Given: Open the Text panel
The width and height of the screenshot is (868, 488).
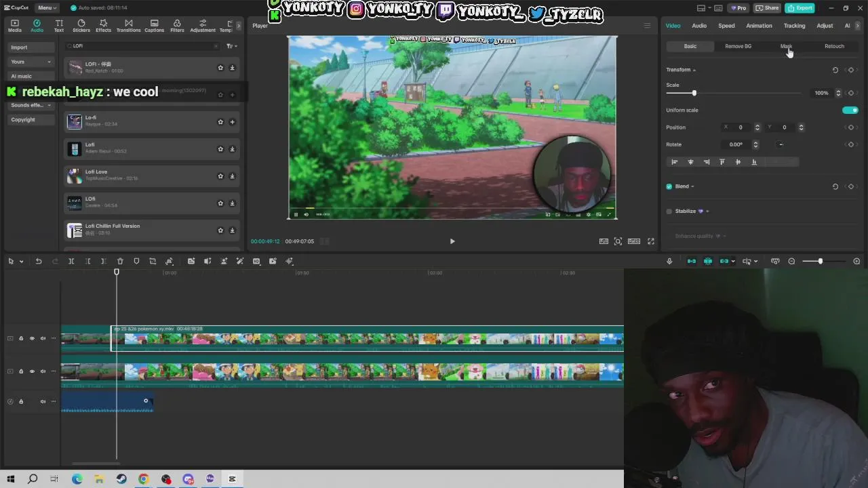Looking at the screenshot, I should 59,26.
